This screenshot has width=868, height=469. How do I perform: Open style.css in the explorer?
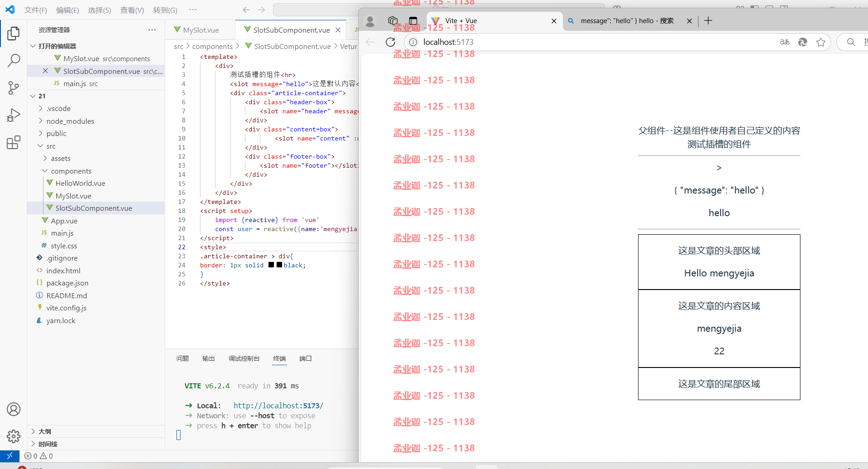pos(64,246)
